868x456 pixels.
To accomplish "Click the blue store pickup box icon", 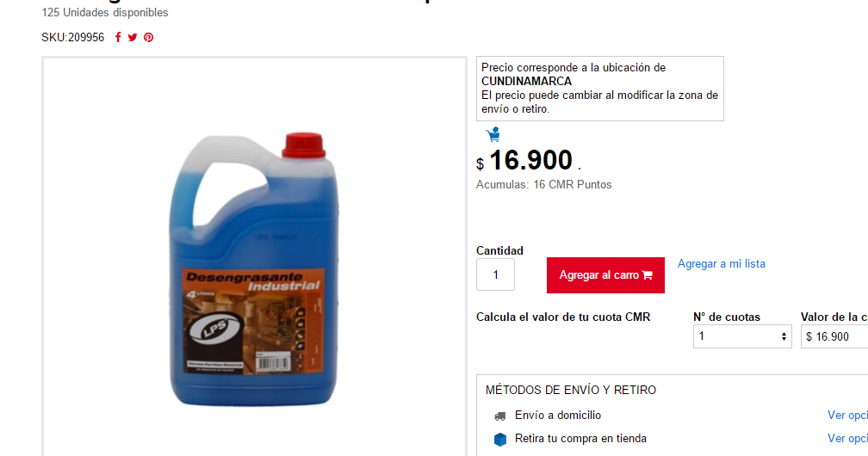I will point(499,439).
